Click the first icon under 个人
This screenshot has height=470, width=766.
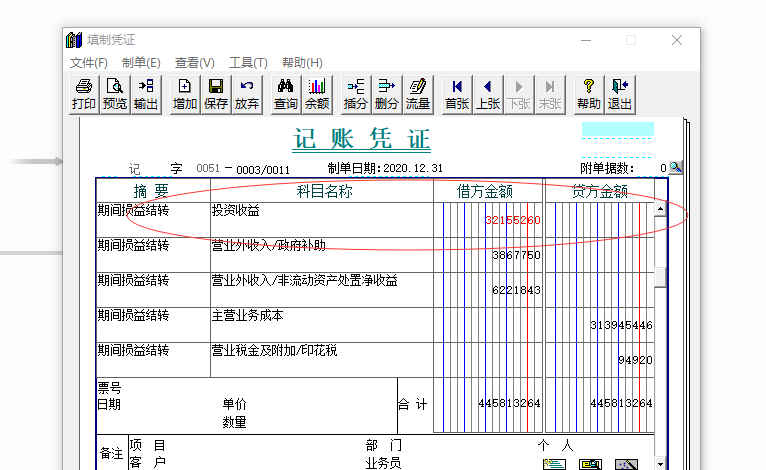554,464
